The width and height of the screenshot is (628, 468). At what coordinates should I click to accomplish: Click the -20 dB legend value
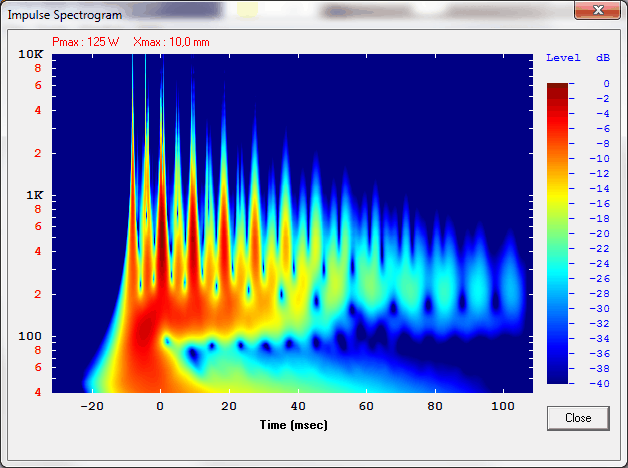600,233
